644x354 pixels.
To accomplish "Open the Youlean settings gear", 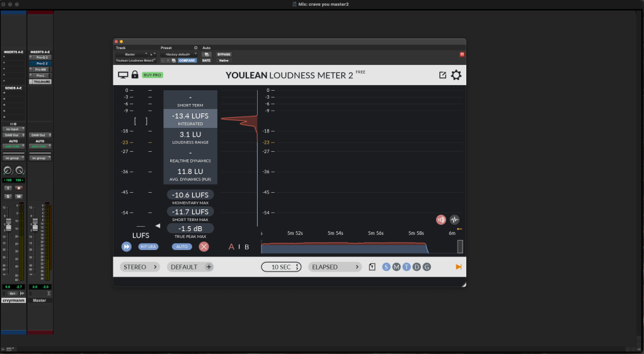I will (x=456, y=76).
